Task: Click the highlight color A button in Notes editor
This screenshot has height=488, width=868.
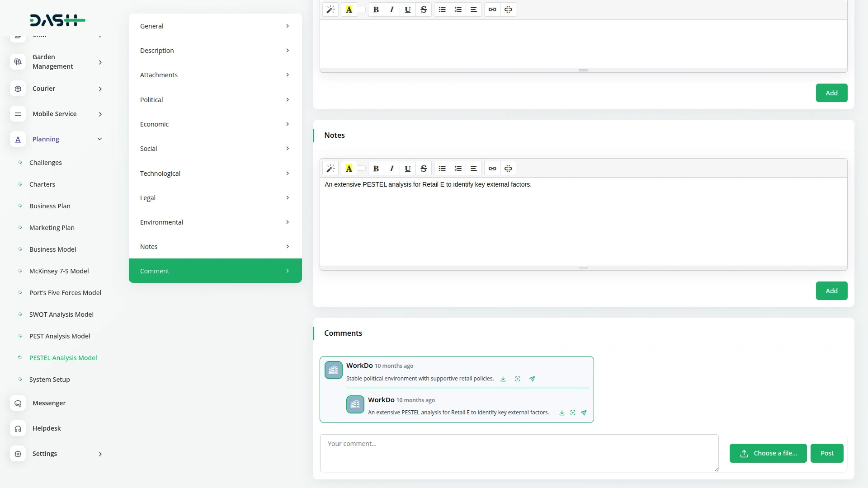Action: coord(349,169)
